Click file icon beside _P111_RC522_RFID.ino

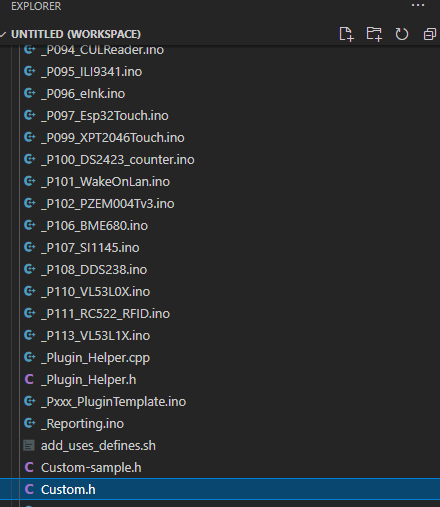tap(29, 313)
